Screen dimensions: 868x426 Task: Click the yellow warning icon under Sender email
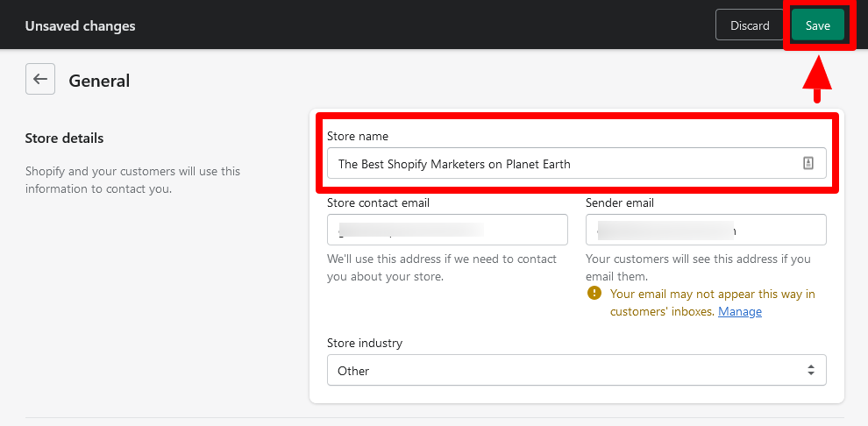point(595,294)
